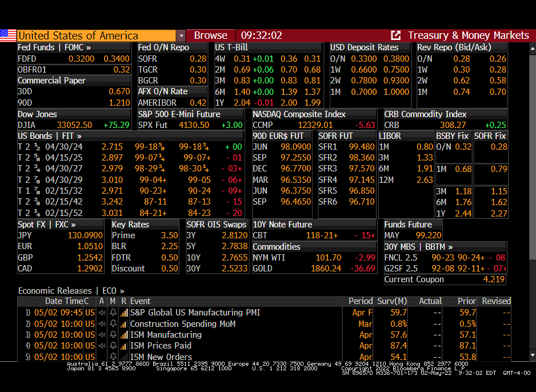The image size is (536, 392).
Task: Click the Prime 3.50 key rate
Action: (x=145, y=235)
